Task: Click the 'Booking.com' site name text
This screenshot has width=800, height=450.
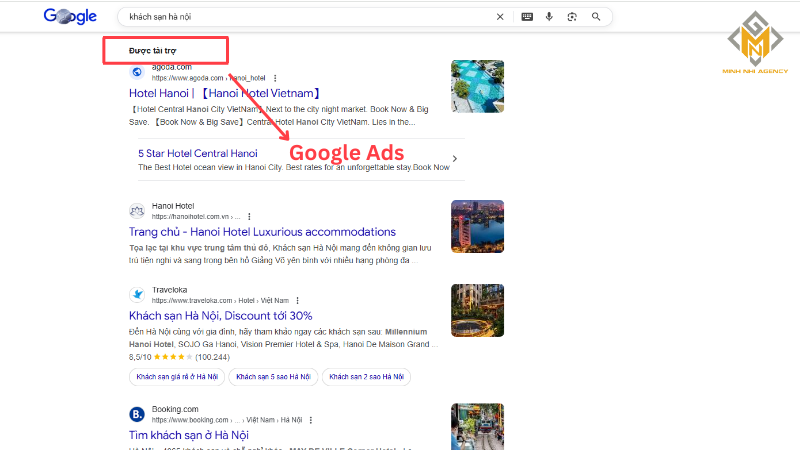Action: click(175, 409)
